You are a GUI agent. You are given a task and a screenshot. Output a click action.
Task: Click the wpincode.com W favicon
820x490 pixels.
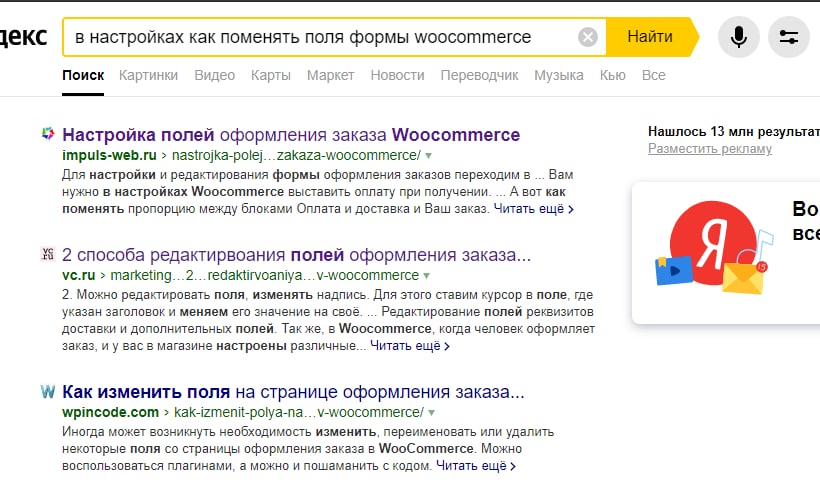48,391
